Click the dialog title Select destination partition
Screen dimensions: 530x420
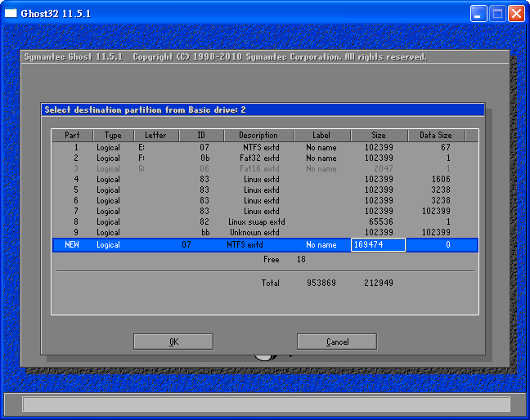click(145, 110)
